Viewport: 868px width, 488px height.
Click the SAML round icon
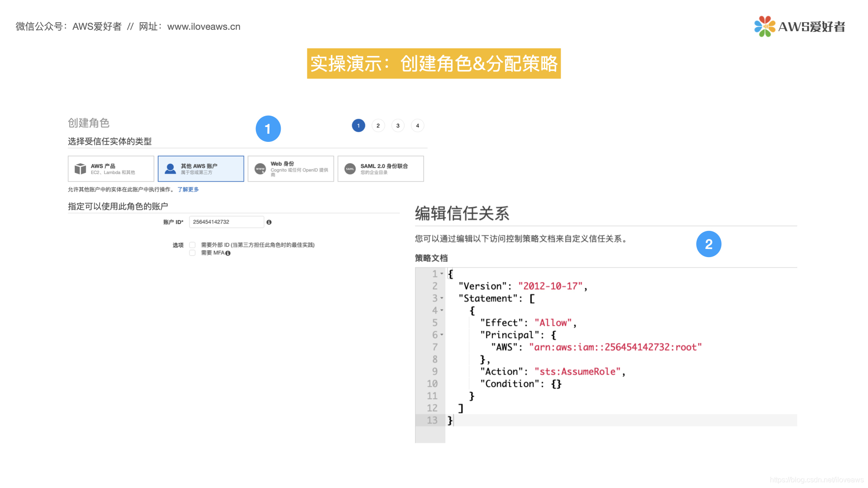(x=350, y=169)
